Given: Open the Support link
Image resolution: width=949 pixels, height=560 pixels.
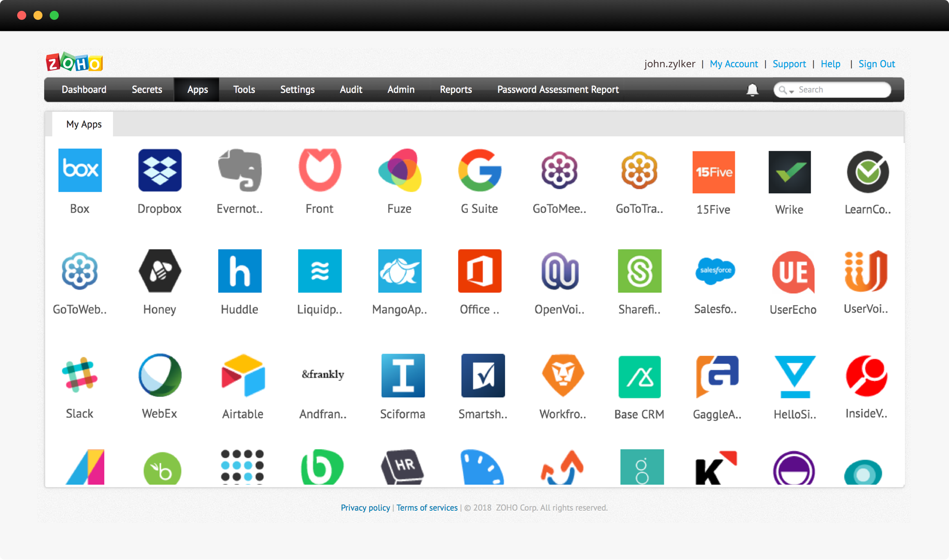Looking at the screenshot, I should click(789, 64).
